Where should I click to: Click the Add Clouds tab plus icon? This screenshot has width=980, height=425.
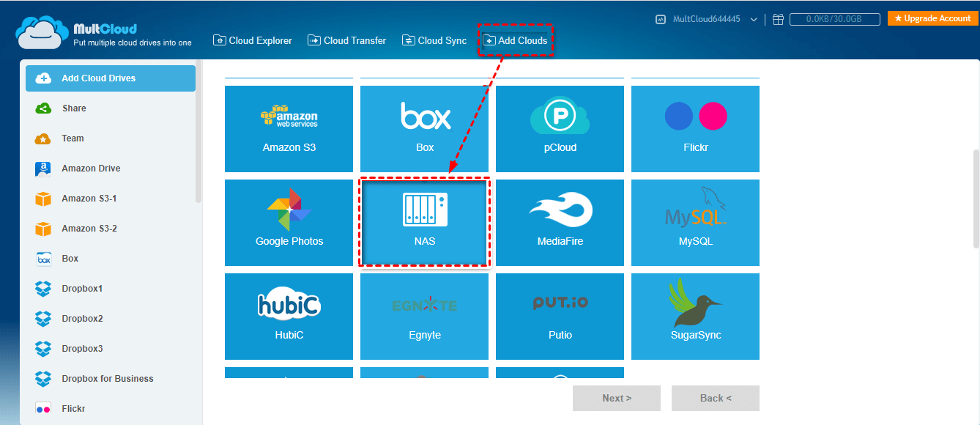click(x=489, y=41)
